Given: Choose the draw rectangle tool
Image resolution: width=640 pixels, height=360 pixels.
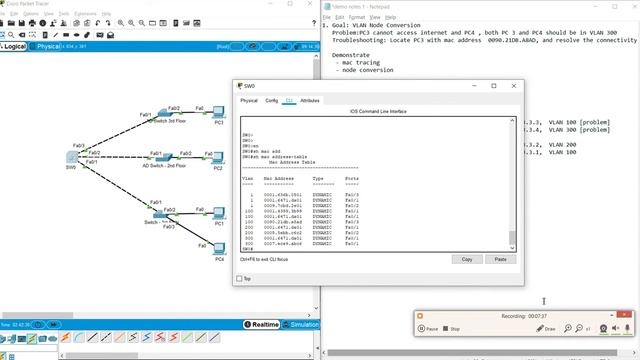Looking at the screenshot, I should pyautogui.click(x=66, y=35).
